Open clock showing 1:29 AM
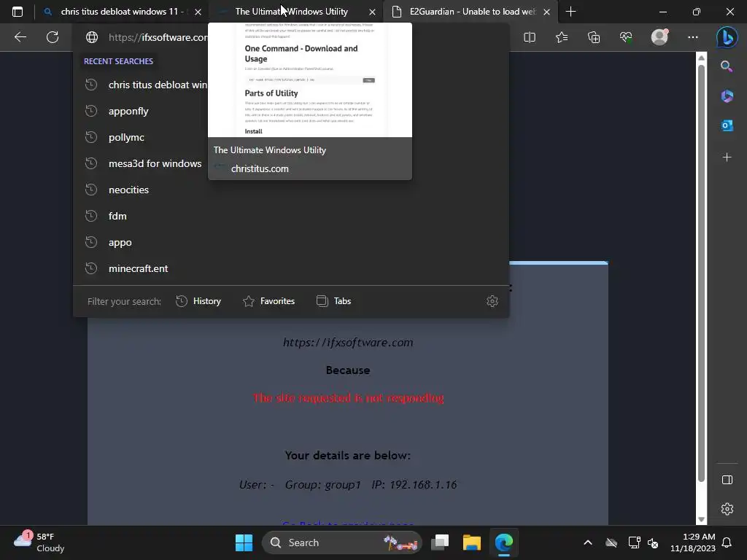The image size is (747, 560). (x=693, y=542)
